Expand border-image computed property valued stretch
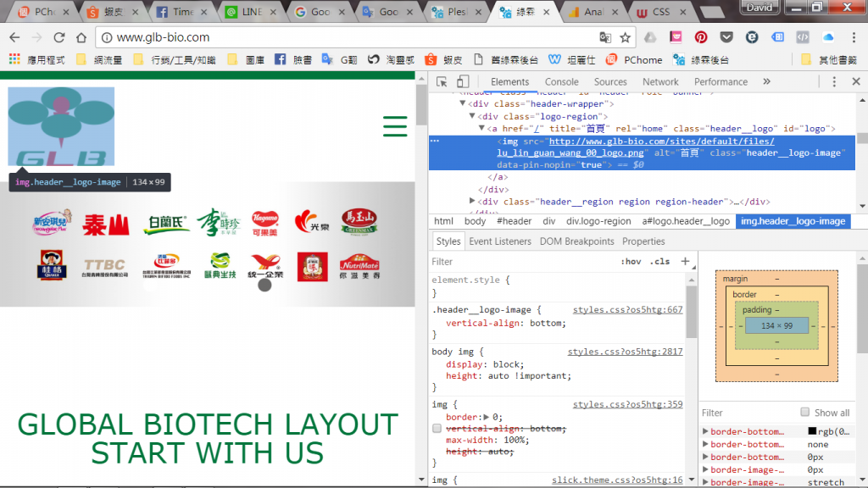 (705, 482)
